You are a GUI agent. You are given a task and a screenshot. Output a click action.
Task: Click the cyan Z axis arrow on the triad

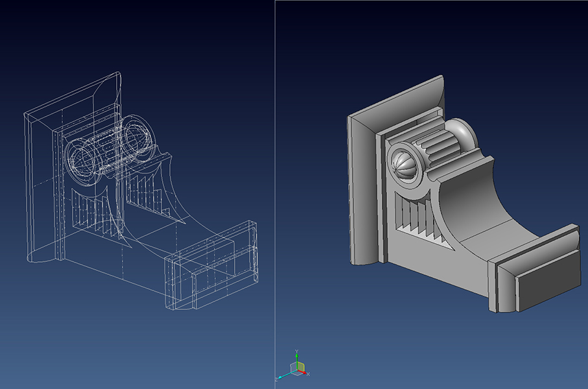(x=281, y=377)
